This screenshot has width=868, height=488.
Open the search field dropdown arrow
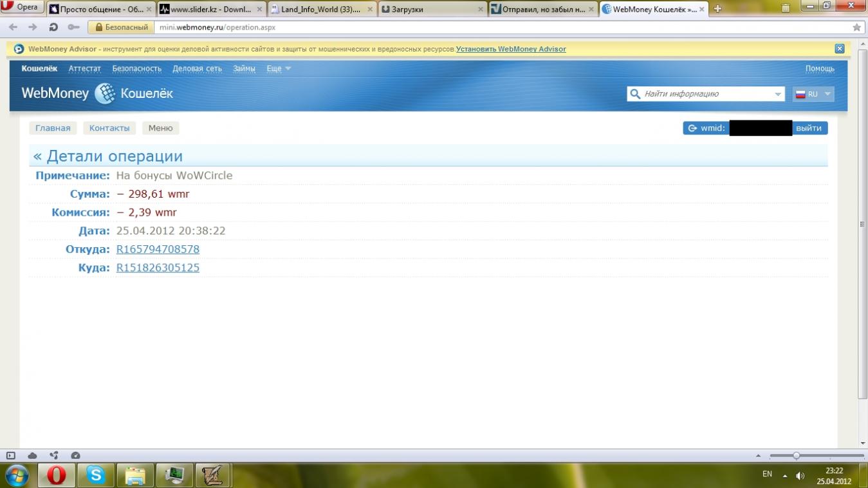coord(778,94)
